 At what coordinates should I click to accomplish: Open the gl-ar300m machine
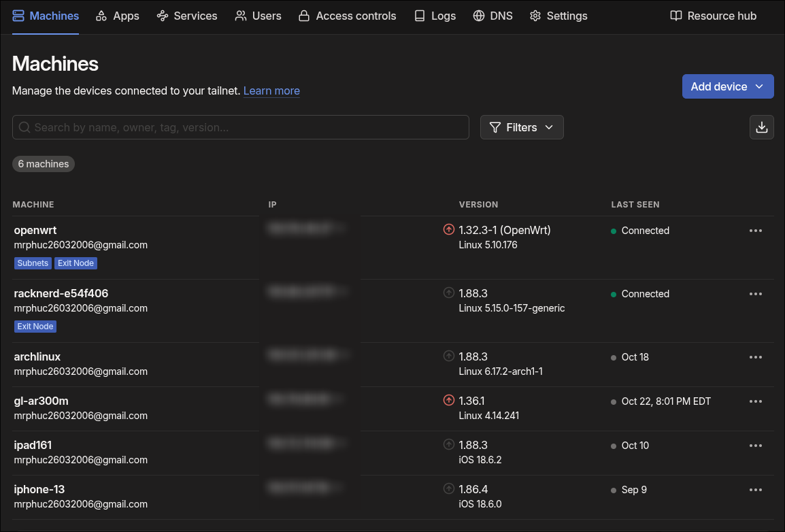point(41,401)
